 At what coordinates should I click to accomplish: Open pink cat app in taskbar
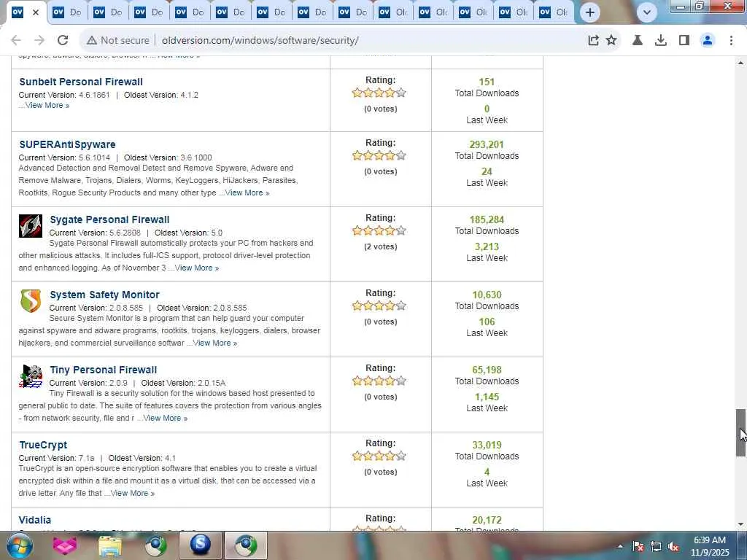64,545
